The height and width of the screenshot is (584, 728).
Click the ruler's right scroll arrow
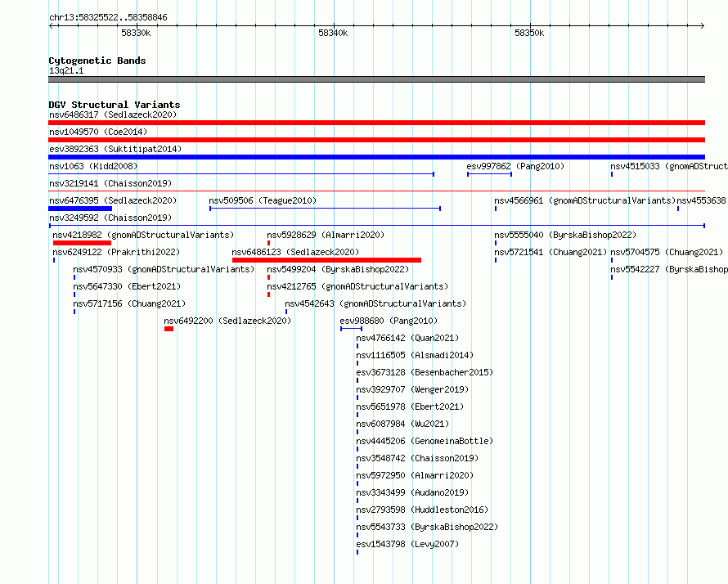click(703, 25)
